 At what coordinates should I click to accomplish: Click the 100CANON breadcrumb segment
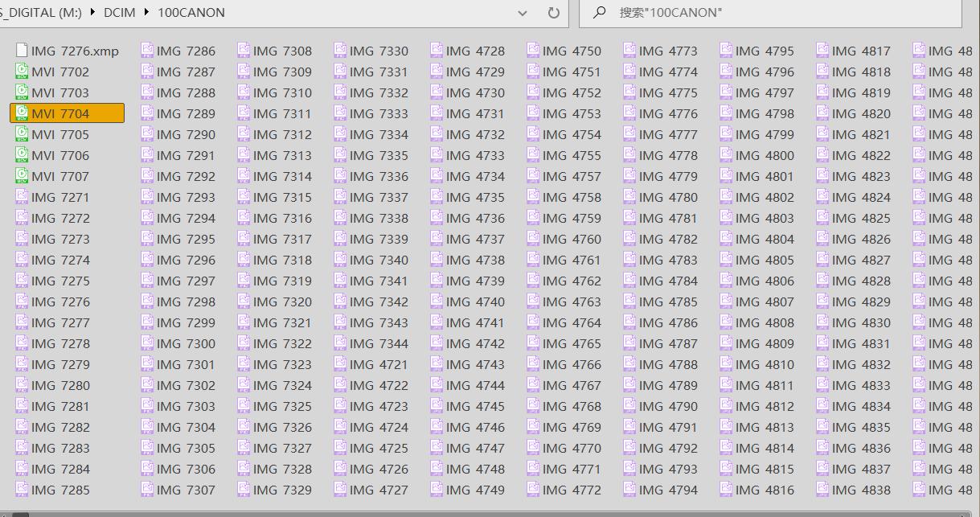tap(191, 13)
